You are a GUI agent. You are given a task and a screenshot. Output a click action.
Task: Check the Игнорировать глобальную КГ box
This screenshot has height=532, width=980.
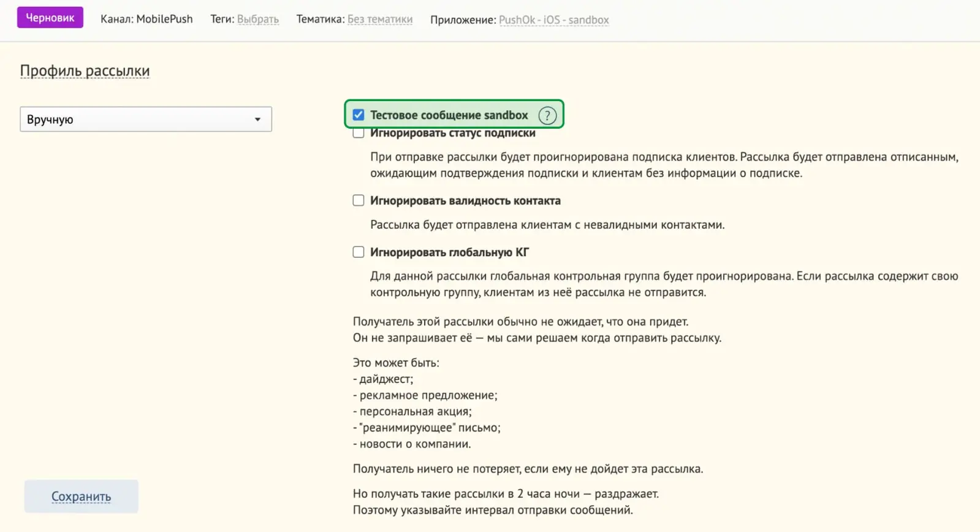(x=359, y=252)
